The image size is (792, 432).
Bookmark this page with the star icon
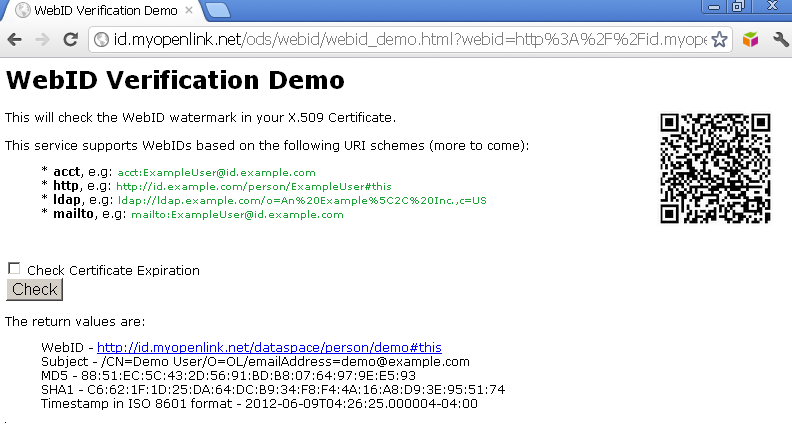(x=718, y=40)
